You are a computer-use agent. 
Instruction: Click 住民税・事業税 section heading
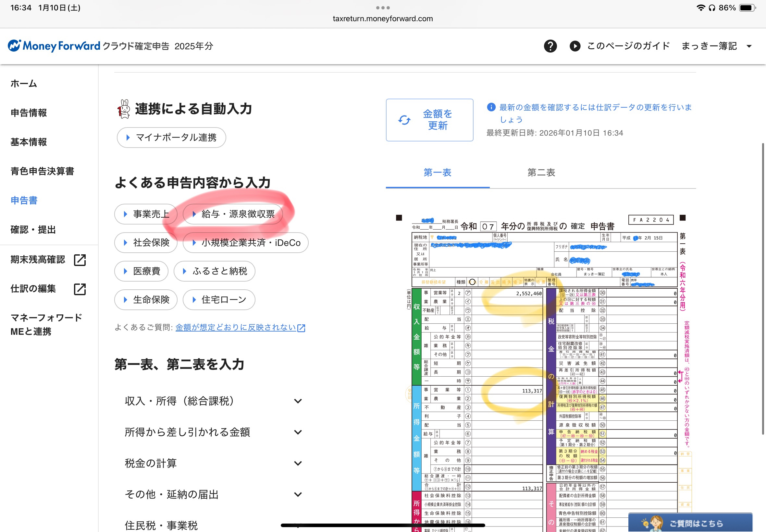tap(161, 526)
